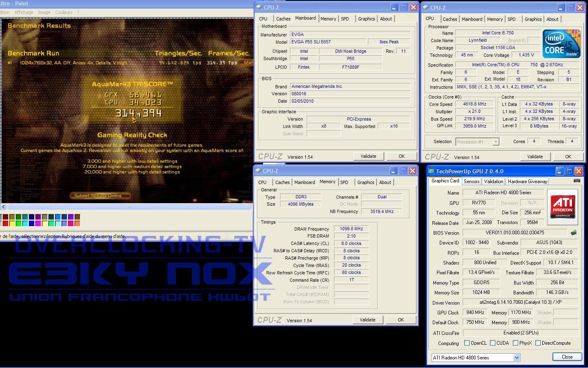Click Validate in CPU-Z processor window
The height and width of the screenshot is (368, 588).
click(x=535, y=157)
